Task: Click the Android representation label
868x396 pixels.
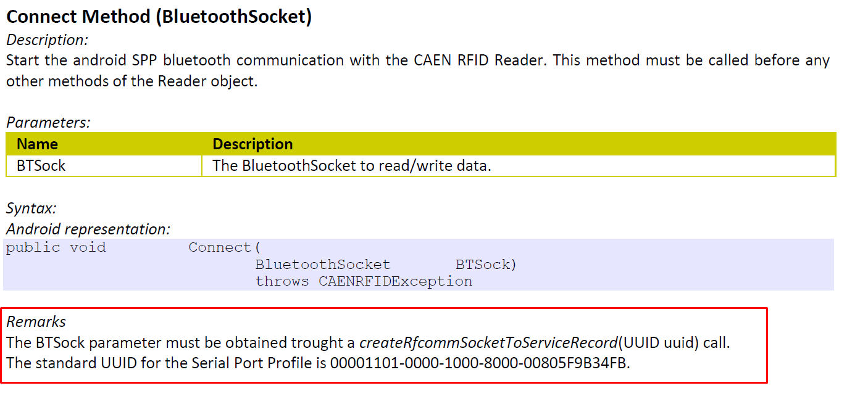Action: click(88, 229)
